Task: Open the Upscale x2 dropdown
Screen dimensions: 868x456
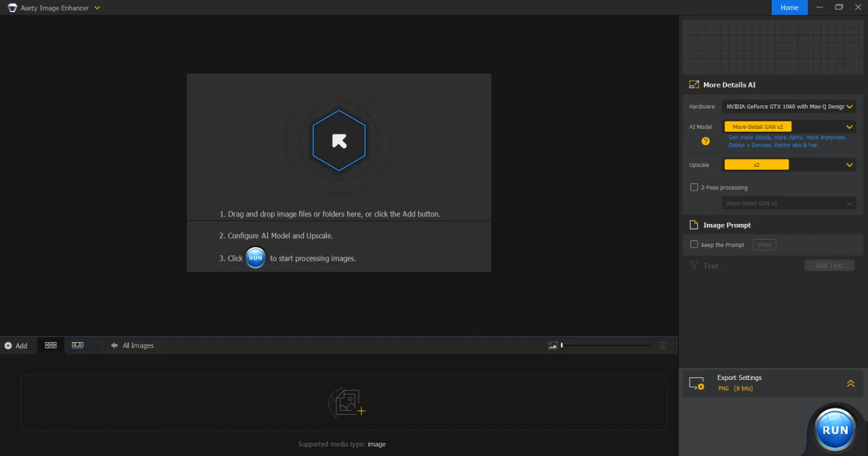Action: click(789, 164)
